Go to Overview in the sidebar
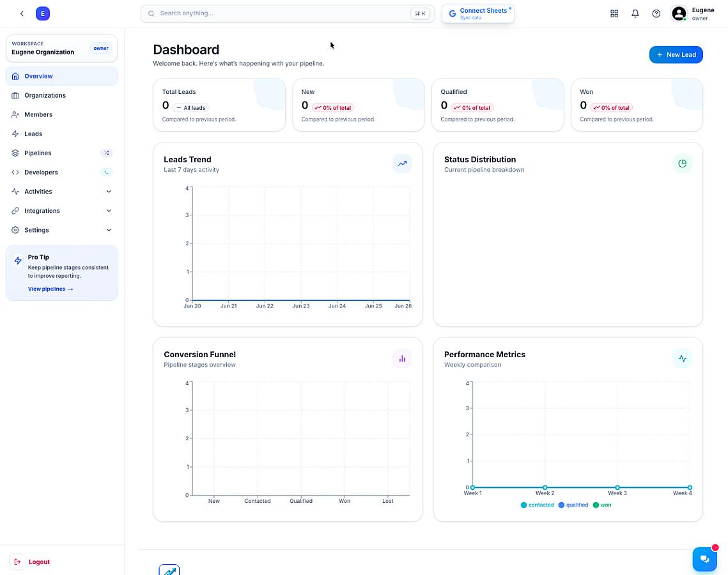Image resolution: width=728 pixels, height=575 pixels. (62, 76)
